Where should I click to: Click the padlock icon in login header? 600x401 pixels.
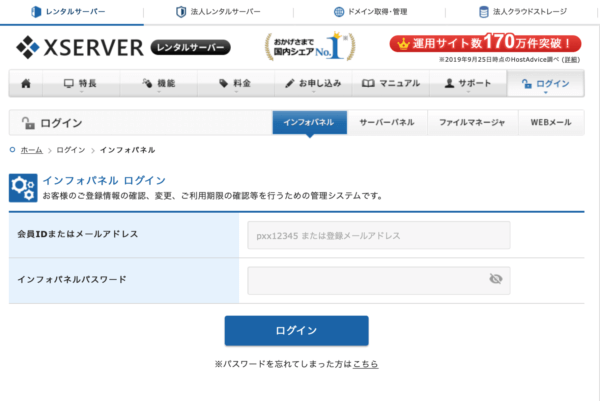tap(28, 123)
